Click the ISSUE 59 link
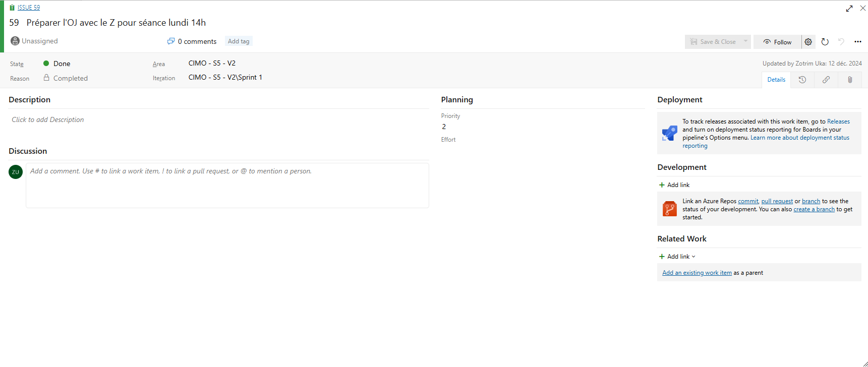Image resolution: width=868 pixels, height=367 pixels. (x=29, y=8)
